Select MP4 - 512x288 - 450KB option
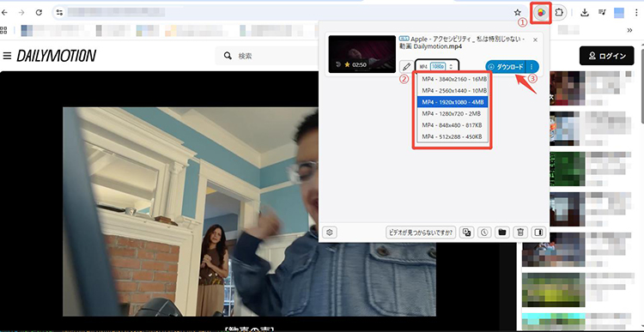The width and height of the screenshot is (644, 332). 453,136
